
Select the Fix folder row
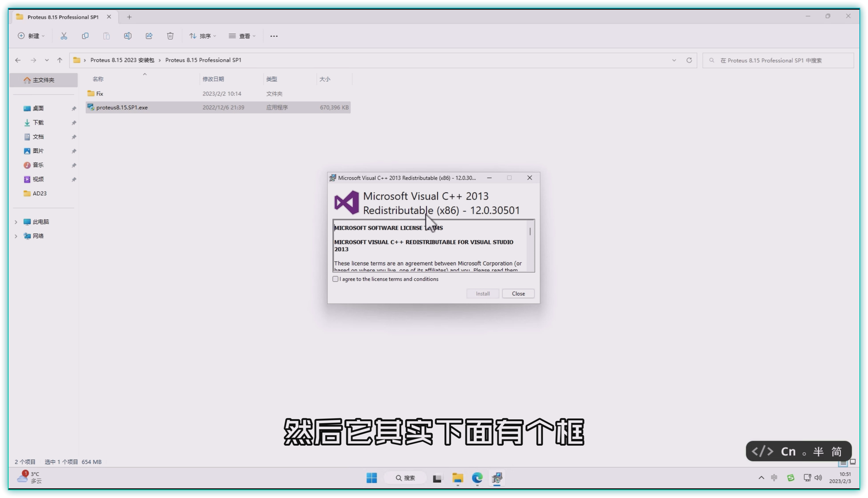(x=218, y=94)
